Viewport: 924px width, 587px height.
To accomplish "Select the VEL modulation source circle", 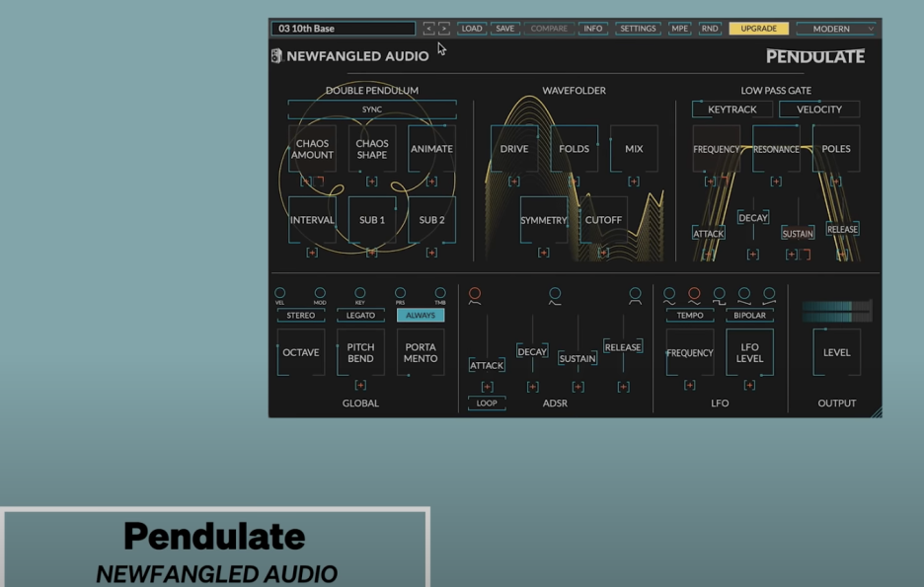I will [280, 293].
